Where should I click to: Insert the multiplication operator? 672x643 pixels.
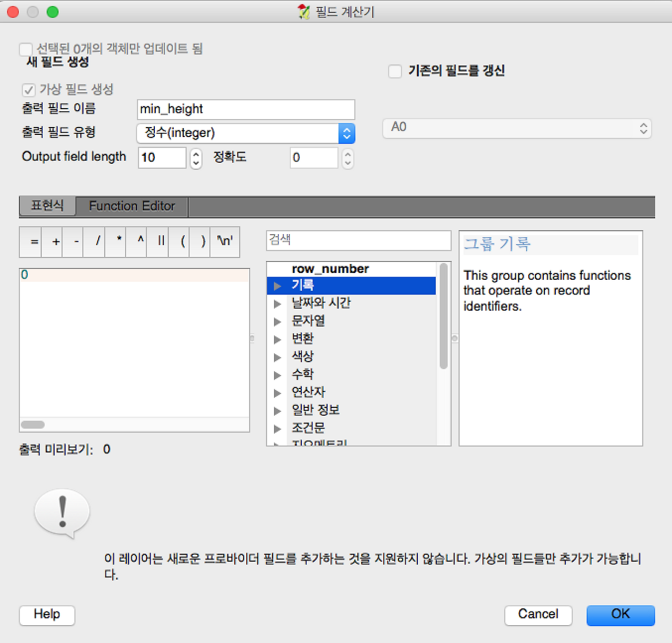(115, 241)
